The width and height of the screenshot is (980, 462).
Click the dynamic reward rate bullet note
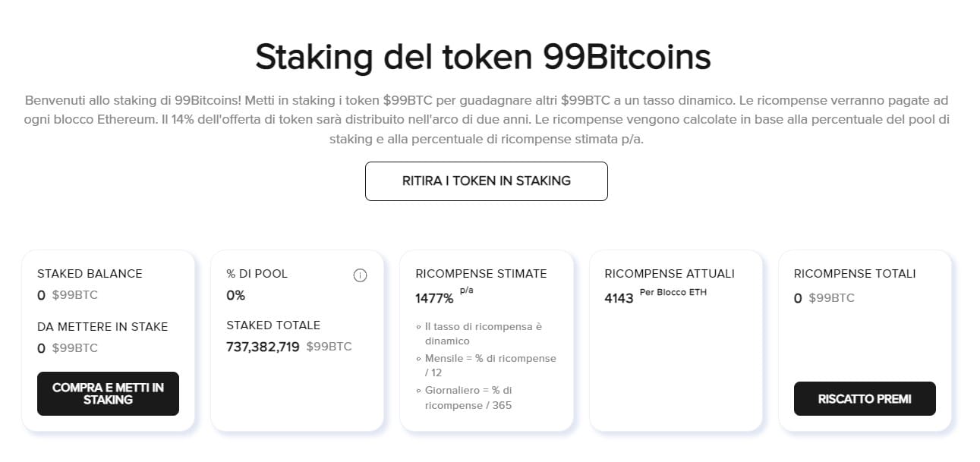point(479,334)
